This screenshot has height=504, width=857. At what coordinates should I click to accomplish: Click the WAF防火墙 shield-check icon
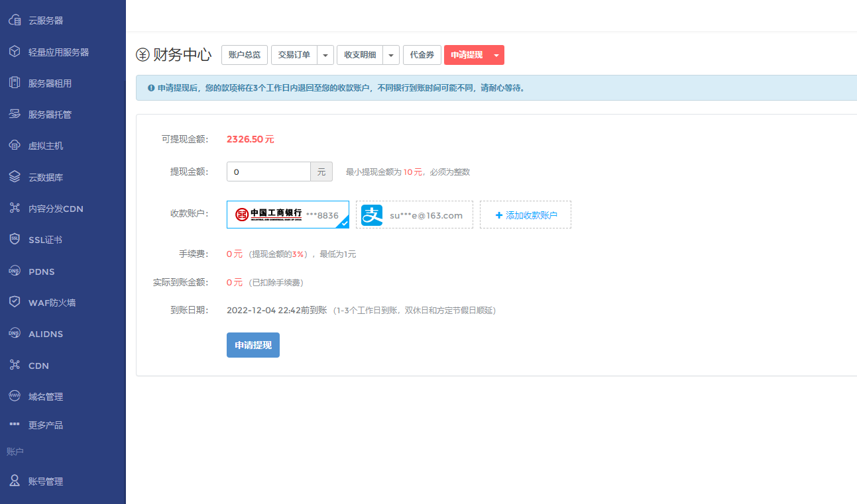click(14, 302)
